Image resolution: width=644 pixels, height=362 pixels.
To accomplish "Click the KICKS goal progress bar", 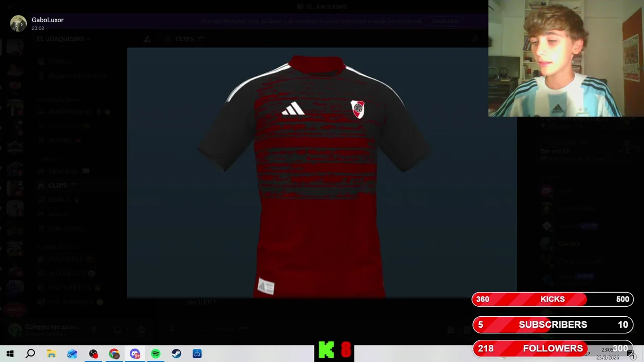I will 552,299.
